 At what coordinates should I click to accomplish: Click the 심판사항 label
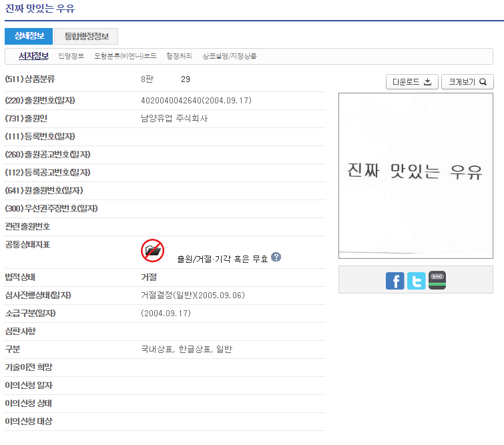tap(20, 332)
